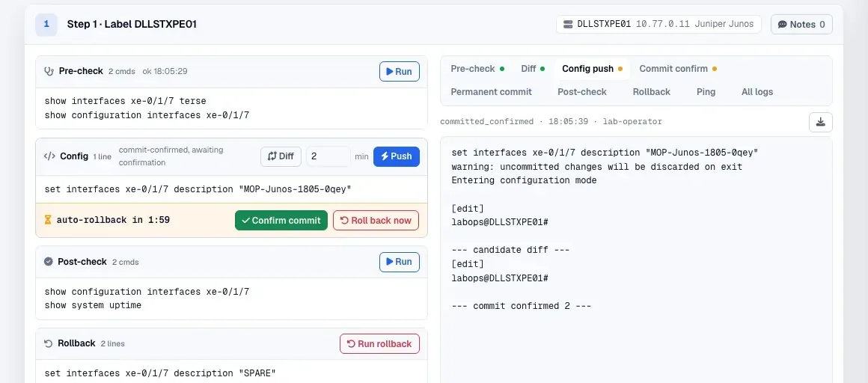The width and height of the screenshot is (868, 383).
Task: Click the SPARE description rollback line
Action: (x=160, y=373)
